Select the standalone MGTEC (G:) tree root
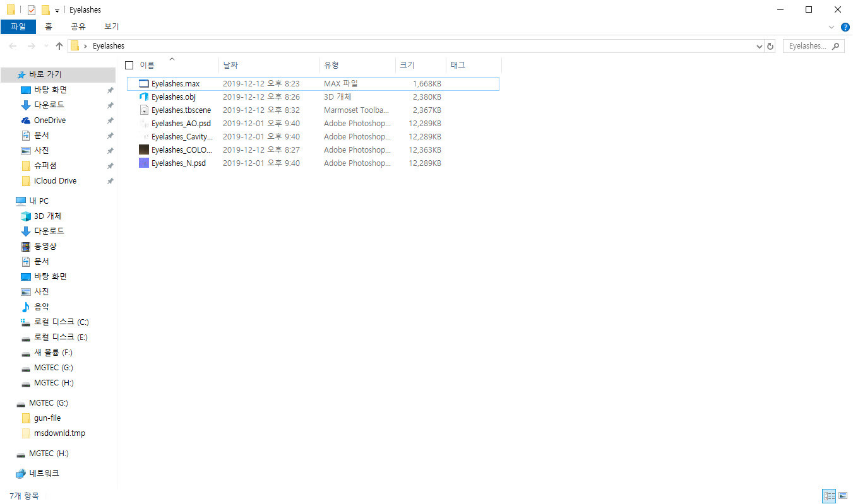This screenshot has width=853, height=504. click(x=49, y=402)
